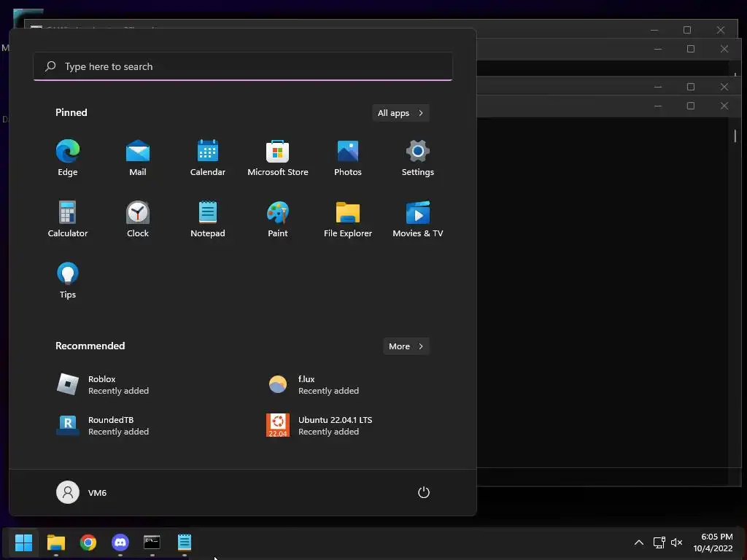Switch to Notepad on taskbar
Viewport: 747px width, 560px height.
[x=185, y=542]
